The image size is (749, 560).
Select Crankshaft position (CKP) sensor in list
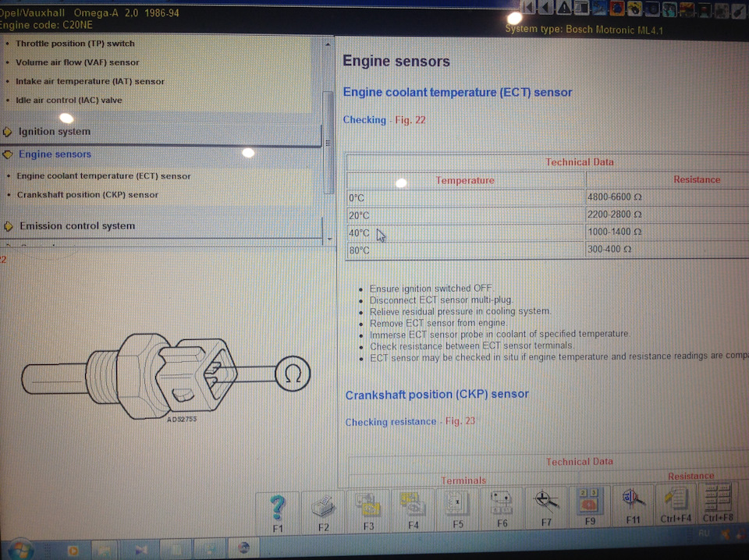(x=87, y=195)
